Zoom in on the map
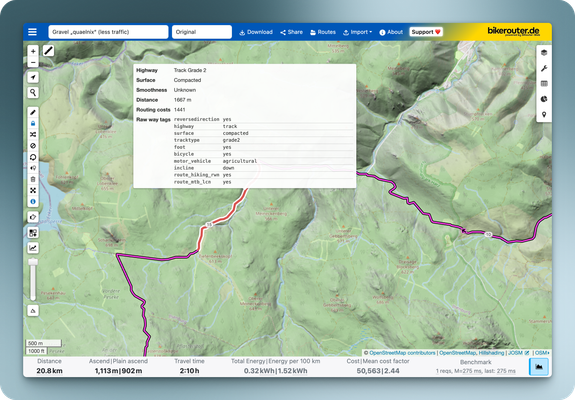575x400 pixels. pyautogui.click(x=33, y=51)
